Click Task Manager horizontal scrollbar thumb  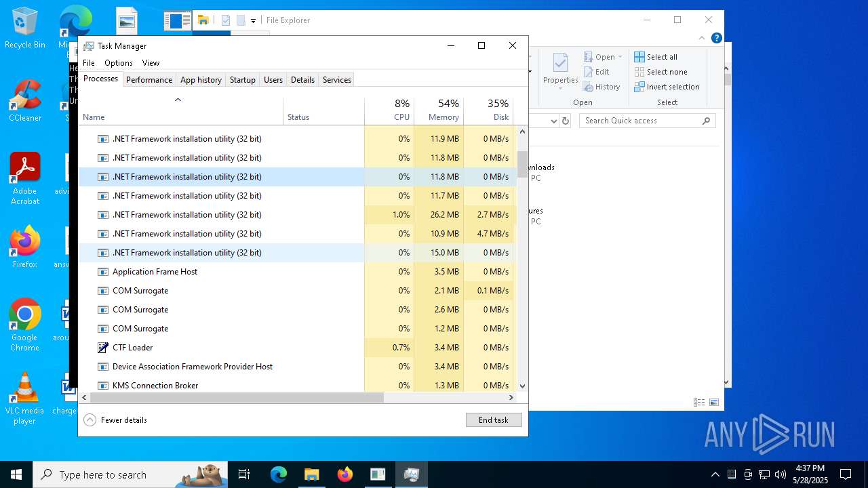[x=237, y=398]
